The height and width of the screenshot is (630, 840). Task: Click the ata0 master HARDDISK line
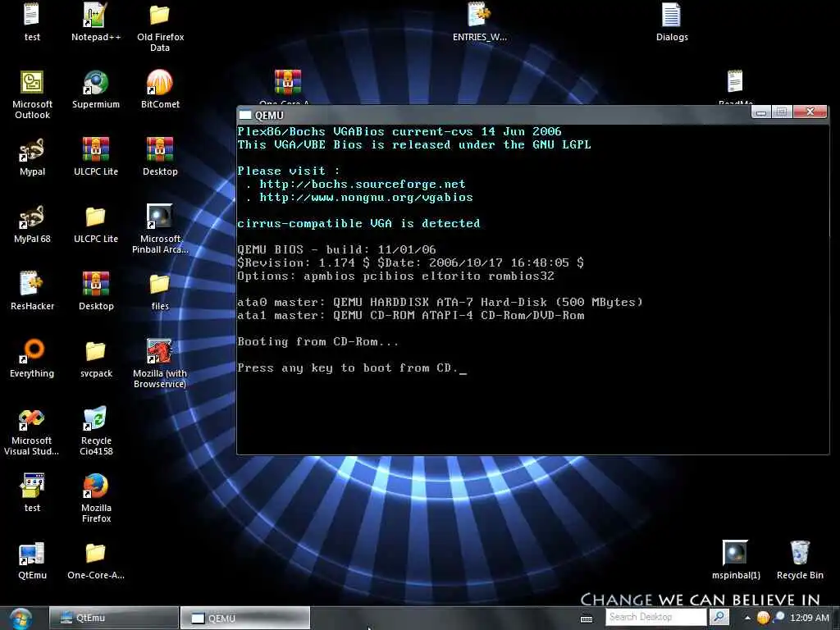[440, 302]
